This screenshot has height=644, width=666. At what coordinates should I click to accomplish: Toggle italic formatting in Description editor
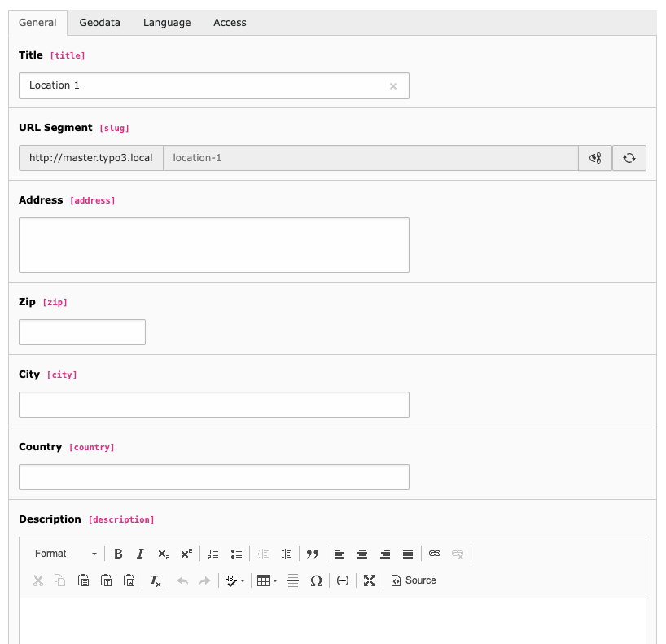pos(140,554)
